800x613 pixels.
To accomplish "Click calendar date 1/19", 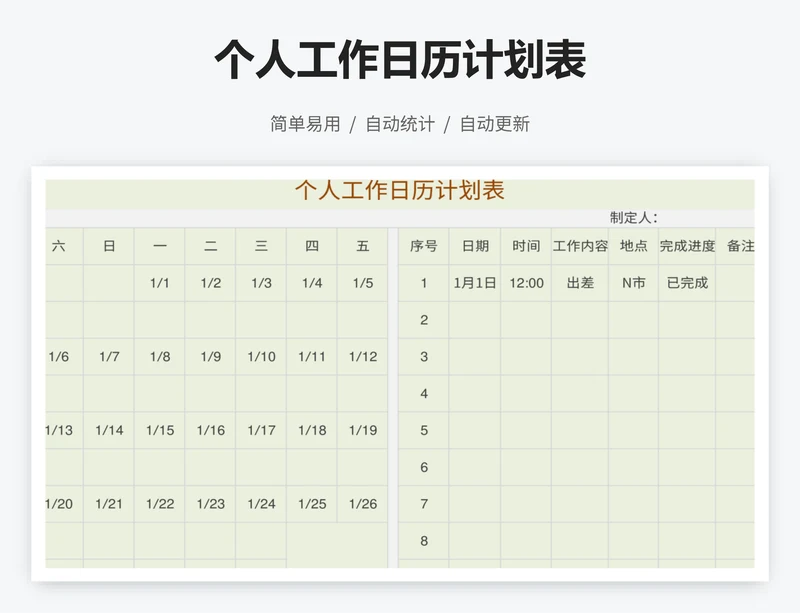I will coord(363,430).
